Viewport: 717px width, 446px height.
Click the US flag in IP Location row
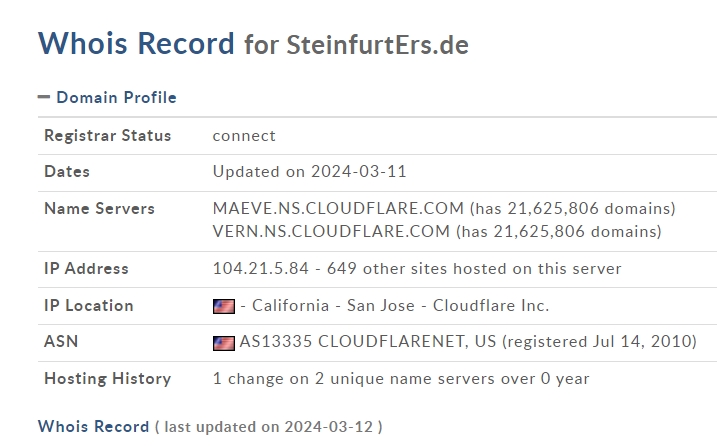[x=224, y=306]
